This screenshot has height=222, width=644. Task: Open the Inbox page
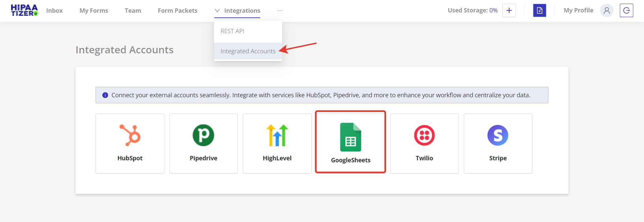click(54, 10)
